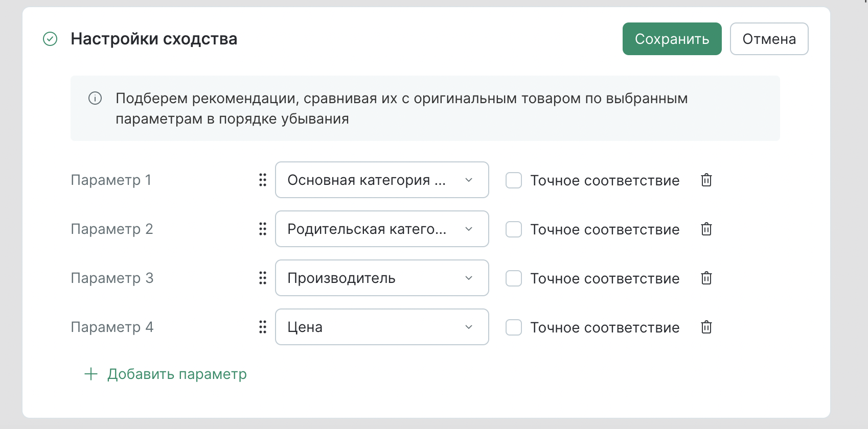Click the drag handle next to Цена
868x429 pixels.
263,327
